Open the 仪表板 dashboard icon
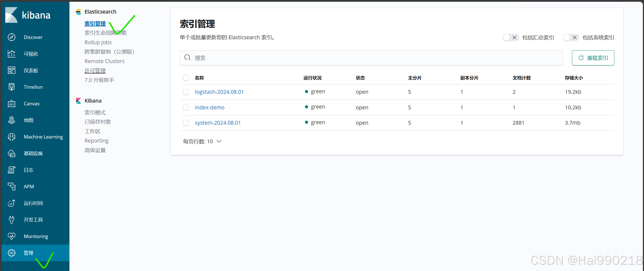Viewport: 644px width, 271px height. (x=12, y=70)
